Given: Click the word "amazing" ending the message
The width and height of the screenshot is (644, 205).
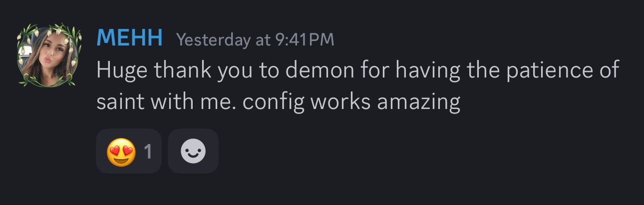Looking at the screenshot, I should point(418,102).
